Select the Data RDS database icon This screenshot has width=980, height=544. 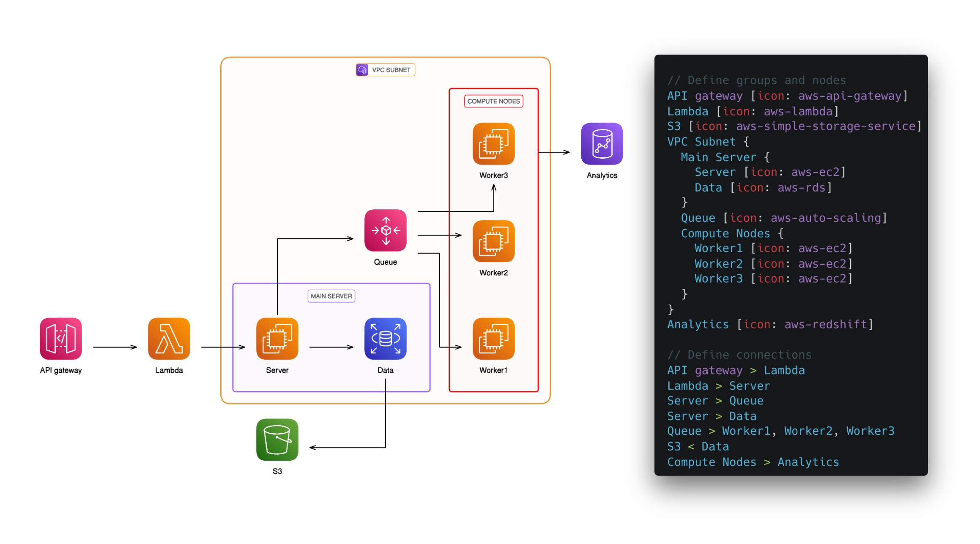pos(385,339)
